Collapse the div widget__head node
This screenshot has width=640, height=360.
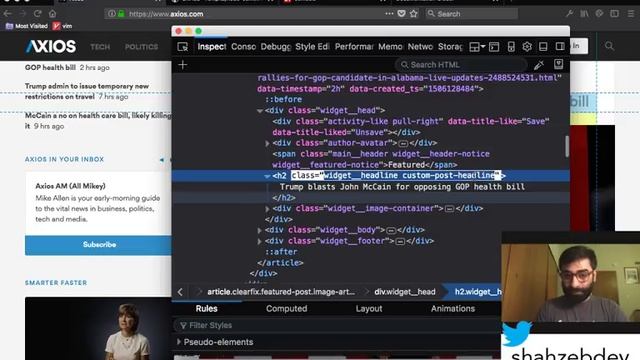click(x=260, y=111)
